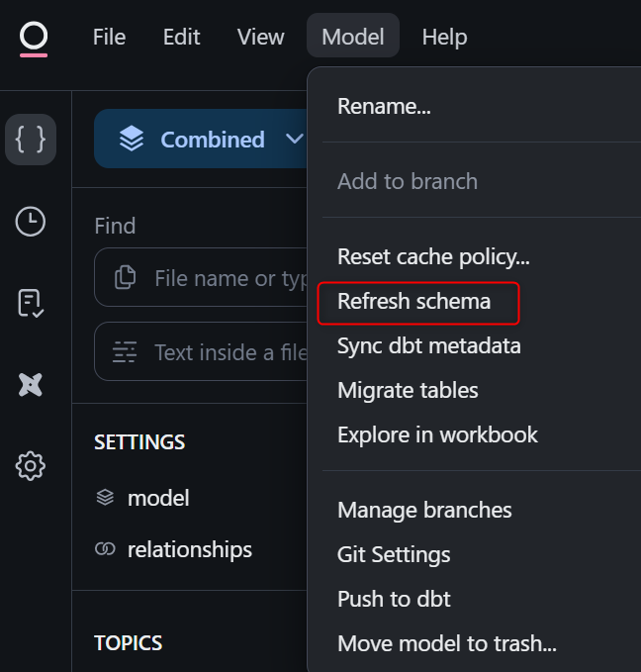Open the View menu

(x=260, y=38)
